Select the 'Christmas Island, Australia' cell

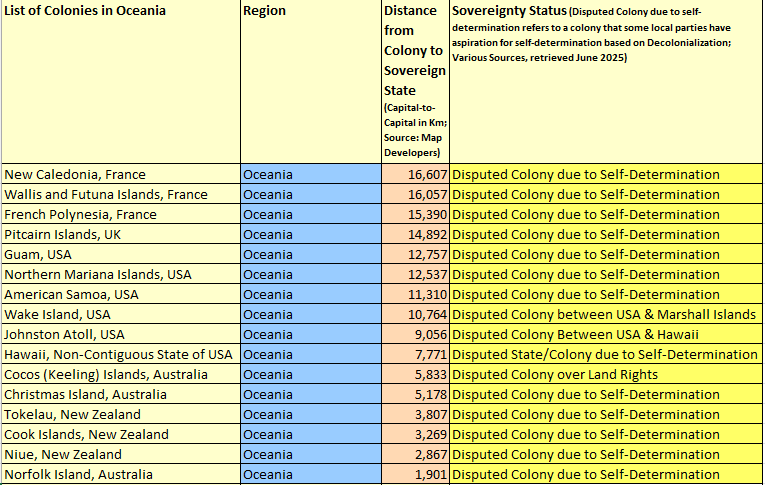tap(121, 394)
